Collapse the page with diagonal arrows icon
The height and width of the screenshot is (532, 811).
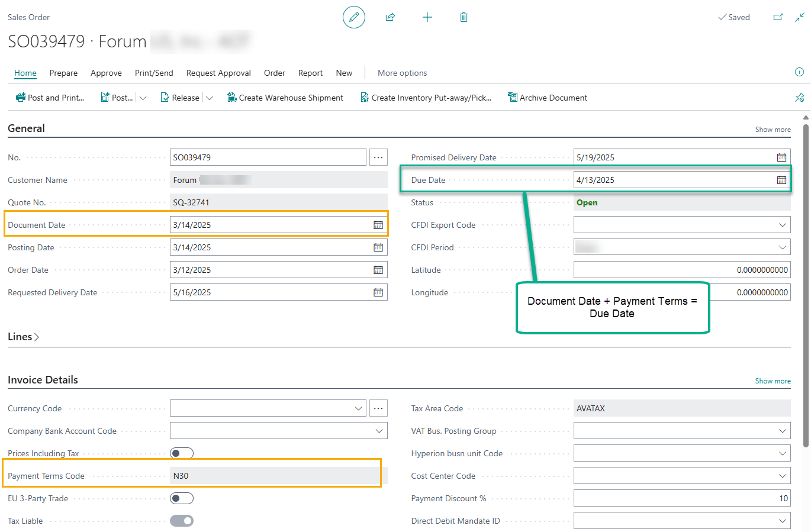[800, 17]
